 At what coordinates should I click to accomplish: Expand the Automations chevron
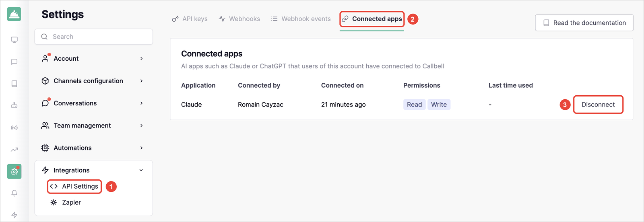coord(141,148)
